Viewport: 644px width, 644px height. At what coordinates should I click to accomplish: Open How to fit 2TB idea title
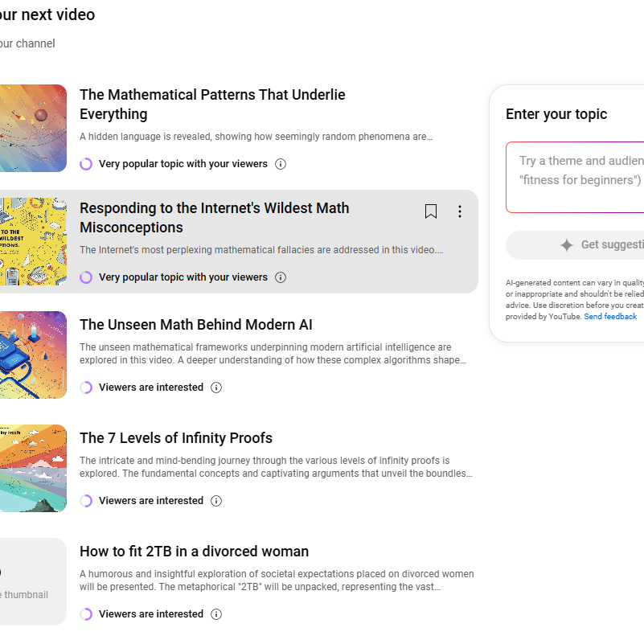point(194,552)
